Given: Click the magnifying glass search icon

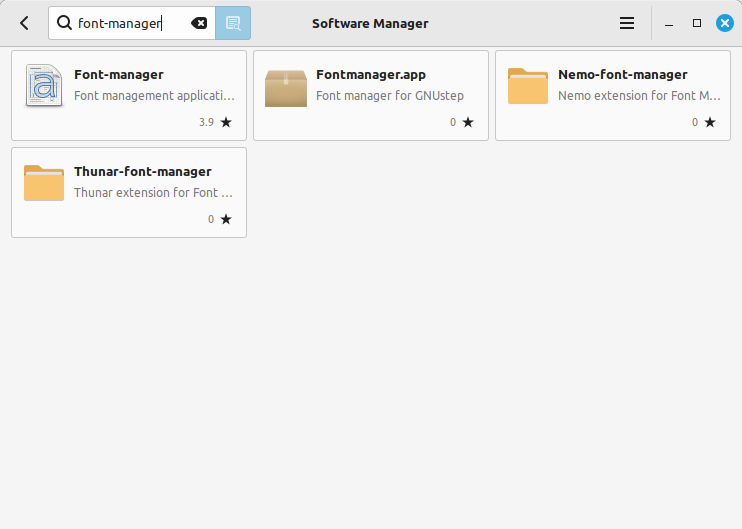Looking at the screenshot, I should click(64, 23).
